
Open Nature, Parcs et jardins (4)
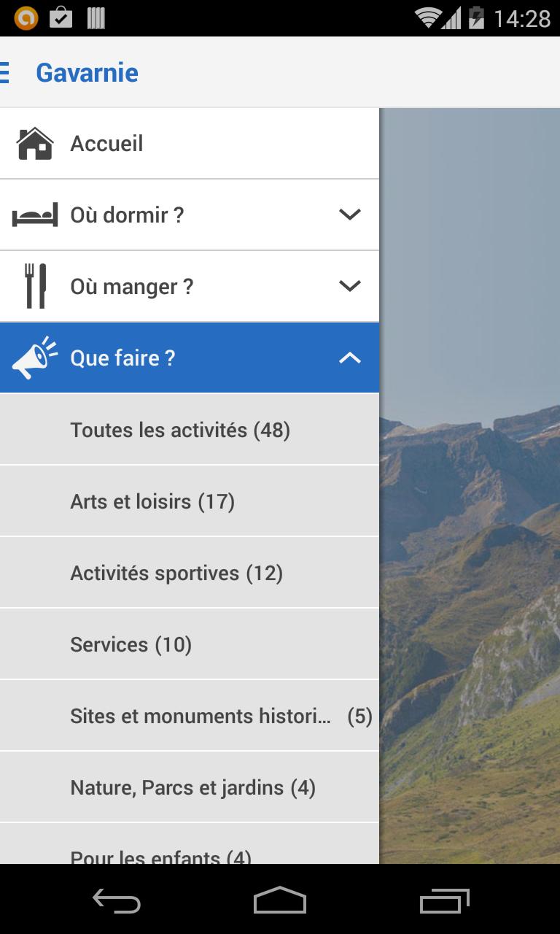[x=192, y=787]
